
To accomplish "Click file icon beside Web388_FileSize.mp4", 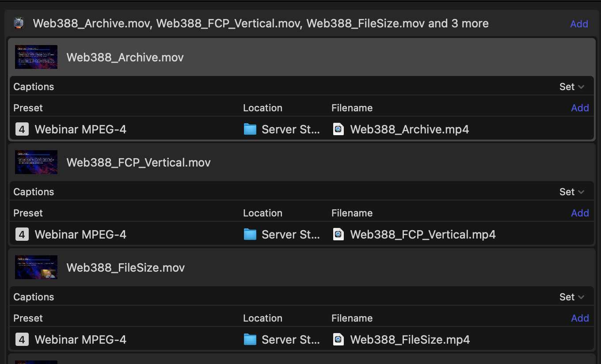I will coord(339,339).
